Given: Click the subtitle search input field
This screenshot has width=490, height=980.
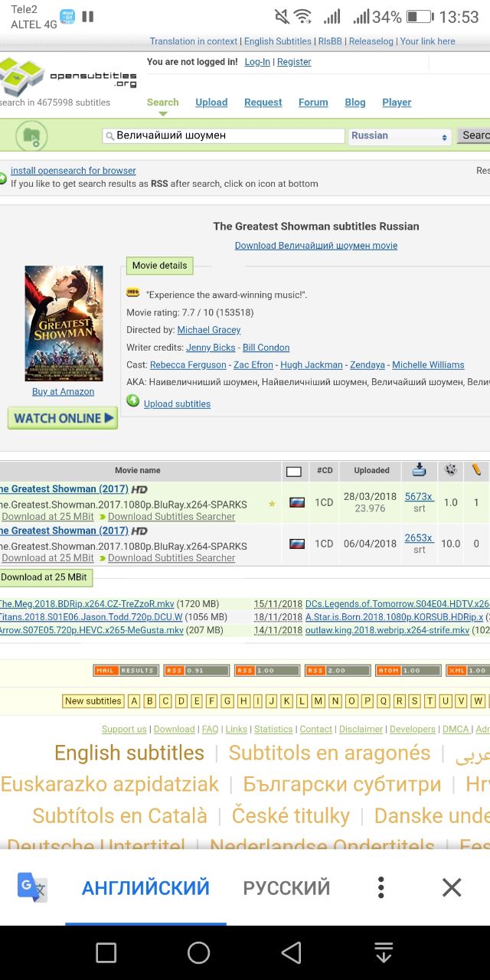Looking at the screenshot, I should 224,136.
